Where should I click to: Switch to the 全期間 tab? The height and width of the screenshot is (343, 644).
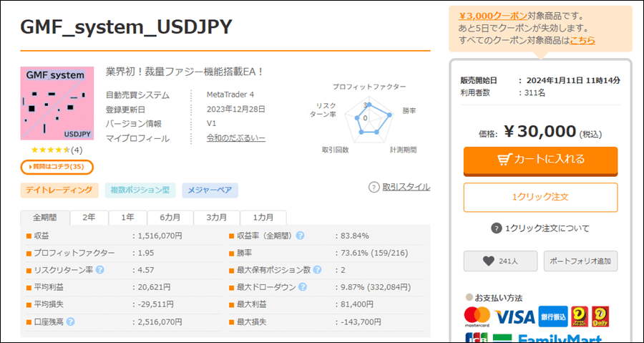(45, 217)
